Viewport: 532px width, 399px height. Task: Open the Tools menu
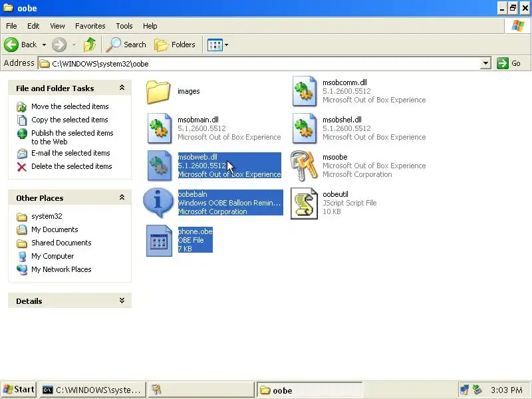pyautogui.click(x=124, y=26)
